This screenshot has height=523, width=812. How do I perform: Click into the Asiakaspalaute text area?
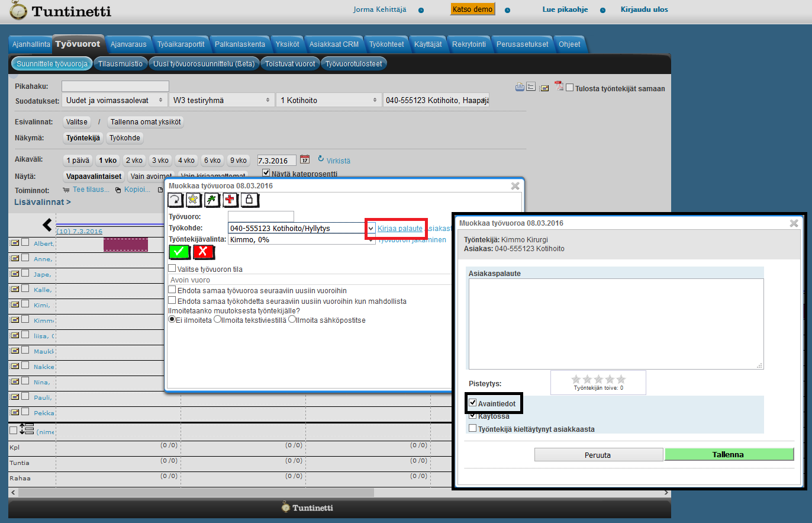[x=616, y=323]
